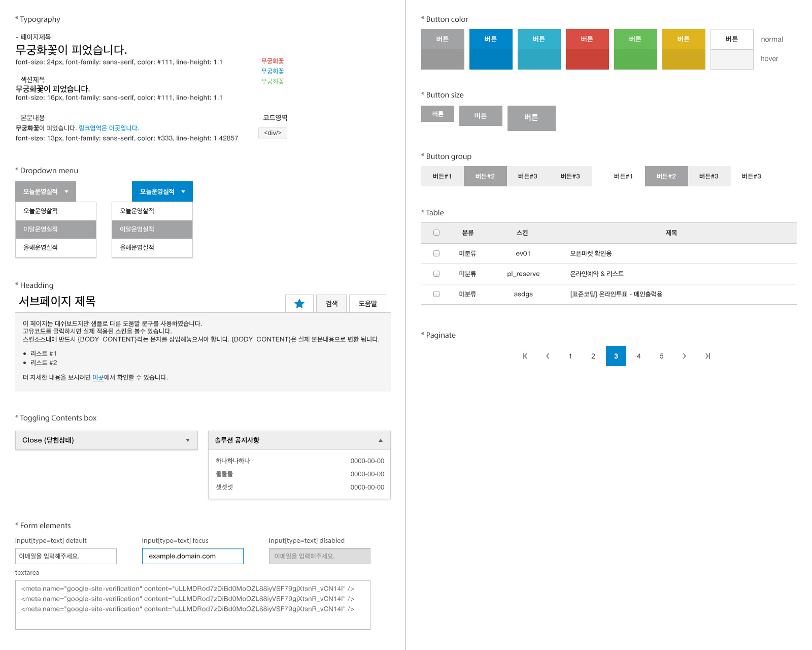
Task: Toggle the select-all checkbox in the table header
Action: coord(436,232)
